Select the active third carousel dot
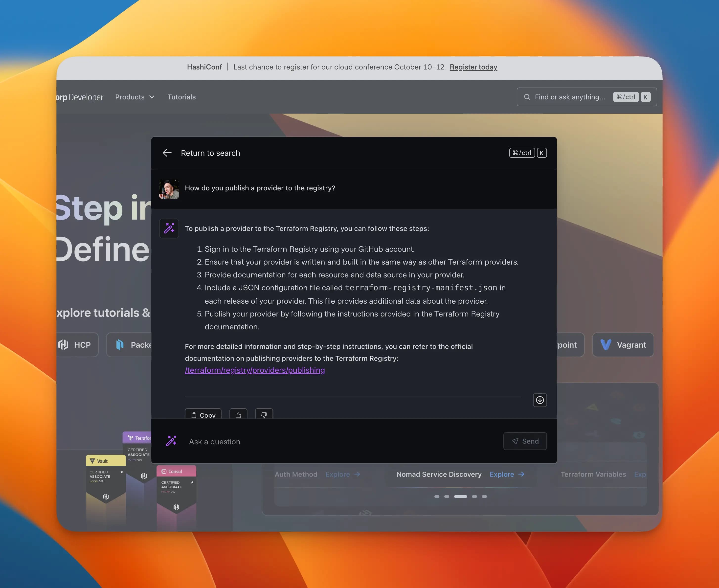Viewport: 719px width, 588px height. 460,497
